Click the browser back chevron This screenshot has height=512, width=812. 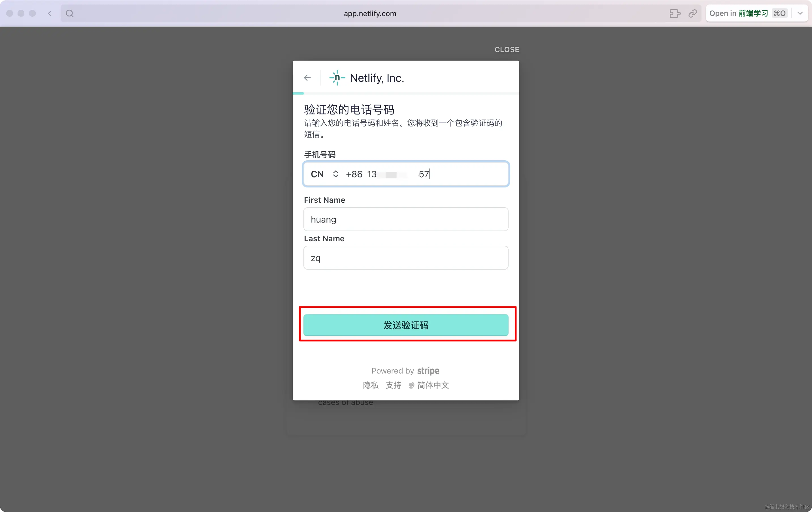(50, 14)
